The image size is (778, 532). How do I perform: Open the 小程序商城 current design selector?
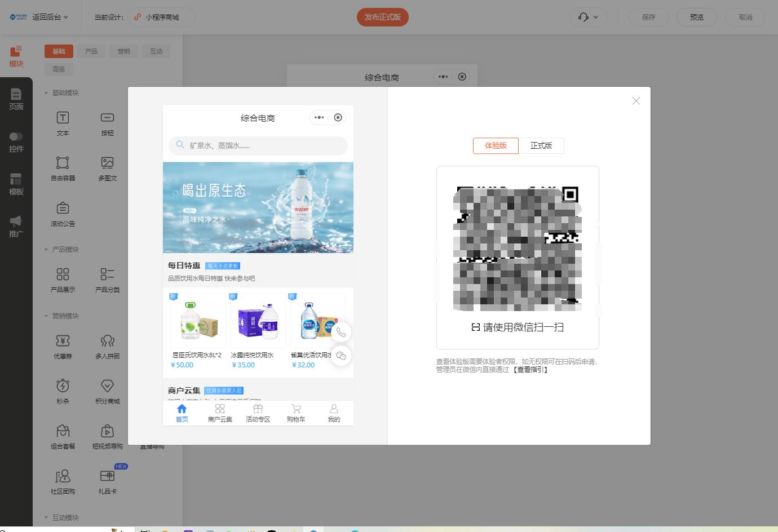tap(161, 17)
